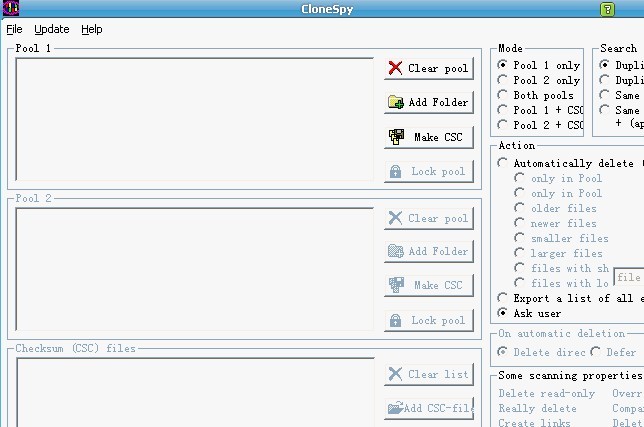Choose Export a list of all action
This screenshot has width=644, height=427.
click(503, 298)
